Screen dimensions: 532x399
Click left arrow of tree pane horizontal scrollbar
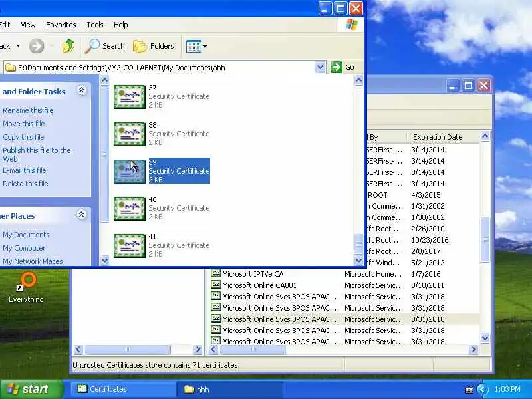[78, 350]
